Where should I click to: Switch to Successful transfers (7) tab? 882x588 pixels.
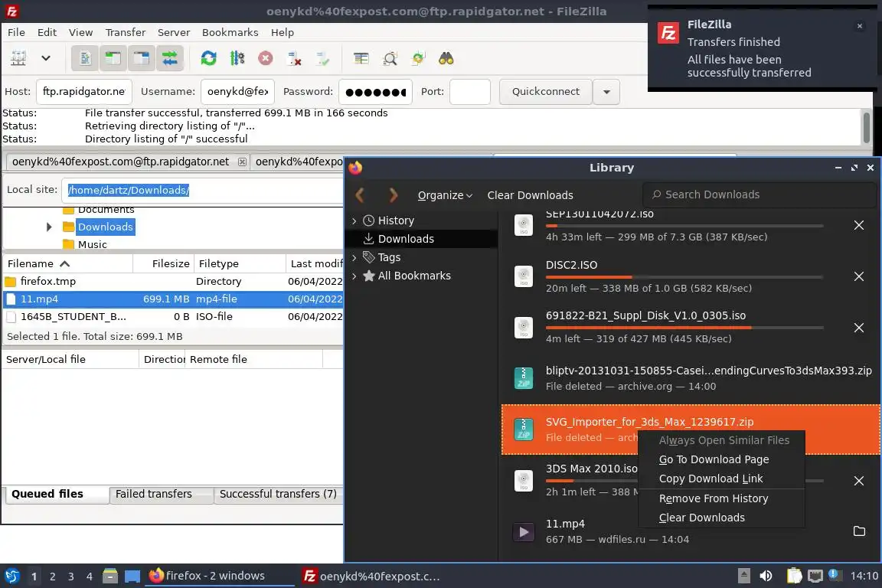[x=278, y=494]
